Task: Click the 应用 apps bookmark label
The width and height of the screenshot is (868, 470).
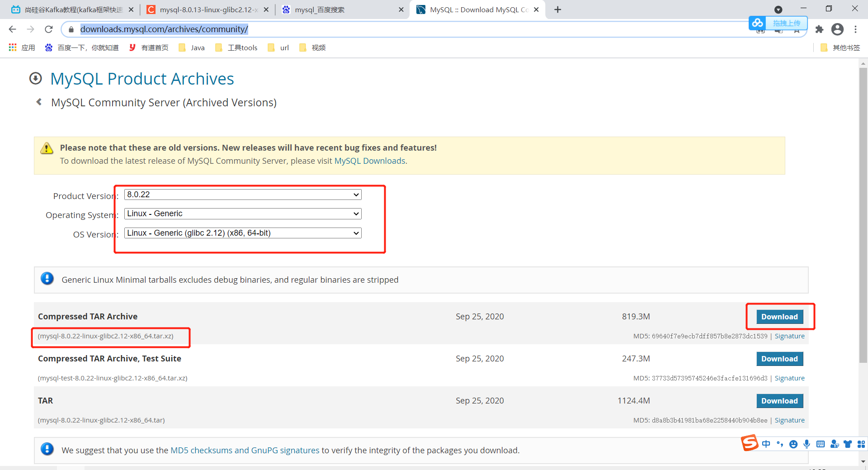Action: (28, 47)
